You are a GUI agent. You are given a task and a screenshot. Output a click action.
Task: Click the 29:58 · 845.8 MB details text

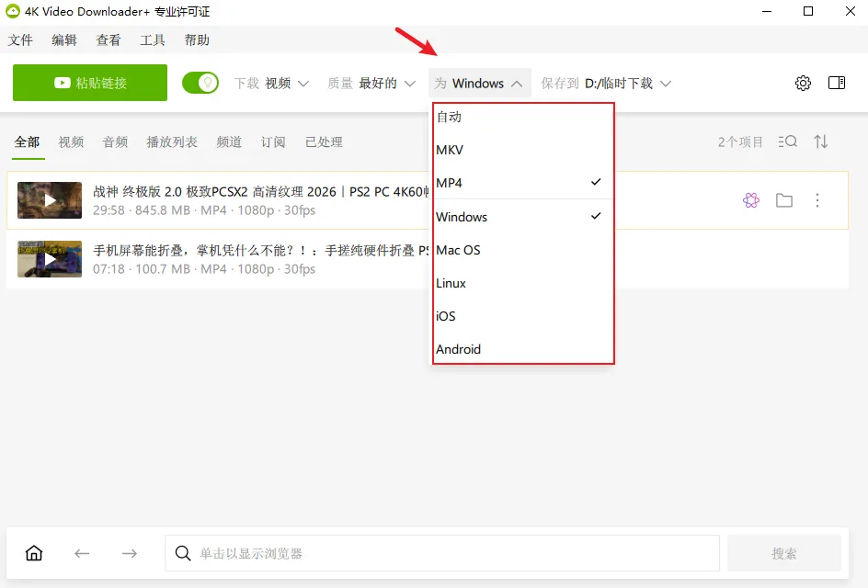point(204,210)
